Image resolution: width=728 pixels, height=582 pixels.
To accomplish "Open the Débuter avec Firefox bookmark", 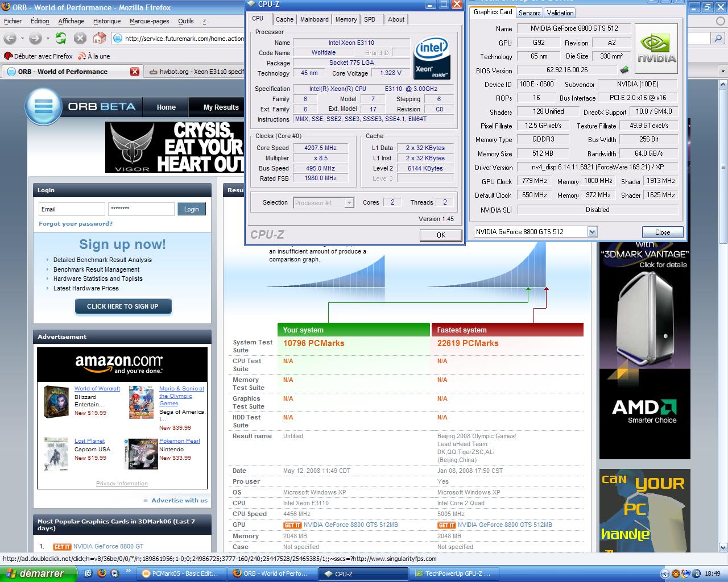I will [39, 56].
